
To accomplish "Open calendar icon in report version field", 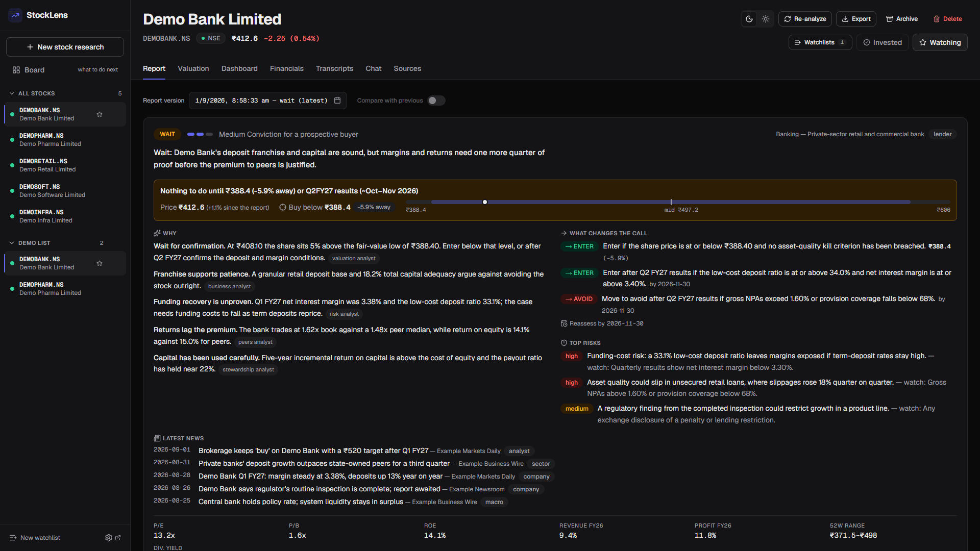I will pyautogui.click(x=337, y=101).
